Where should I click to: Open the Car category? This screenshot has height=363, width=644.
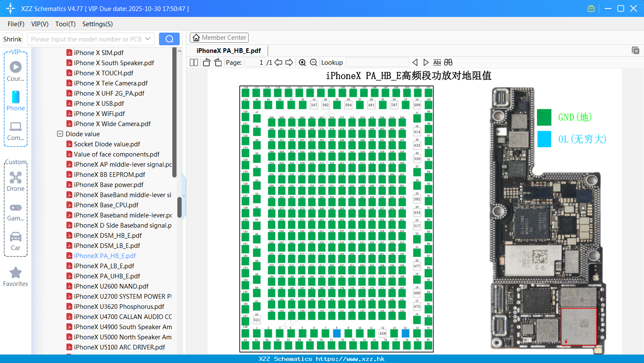(16, 241)
